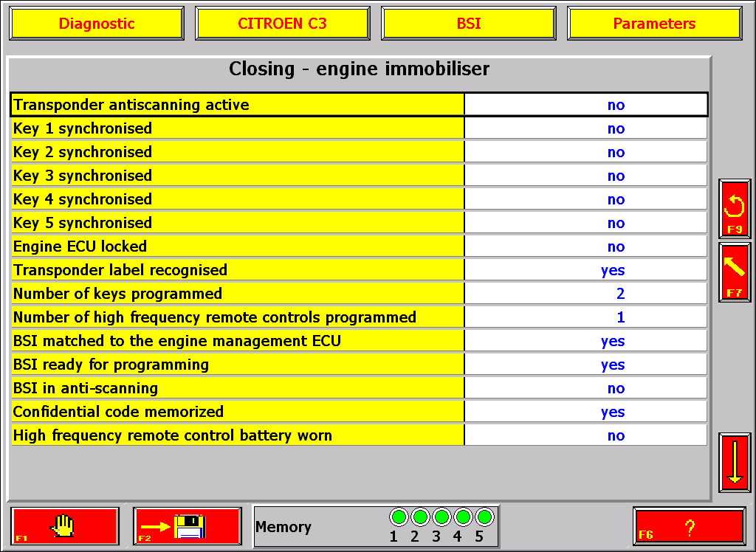Click the yes value for Transponder label recognised
Viewport: 756px width, 552px height.
pyautogui.click(x=613, y=270)
